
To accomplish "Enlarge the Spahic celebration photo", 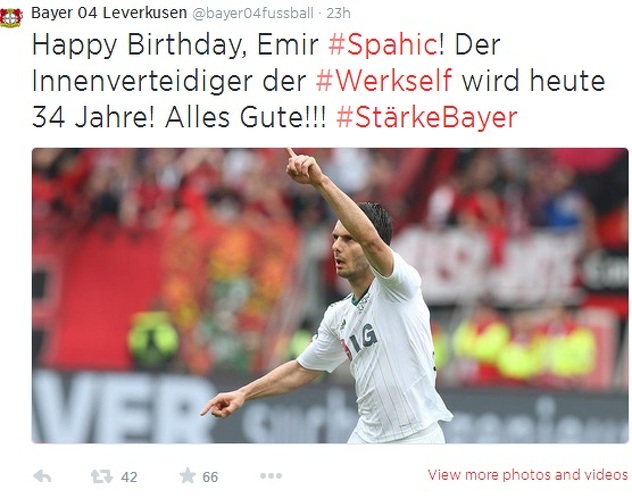I will pos(330,296).
